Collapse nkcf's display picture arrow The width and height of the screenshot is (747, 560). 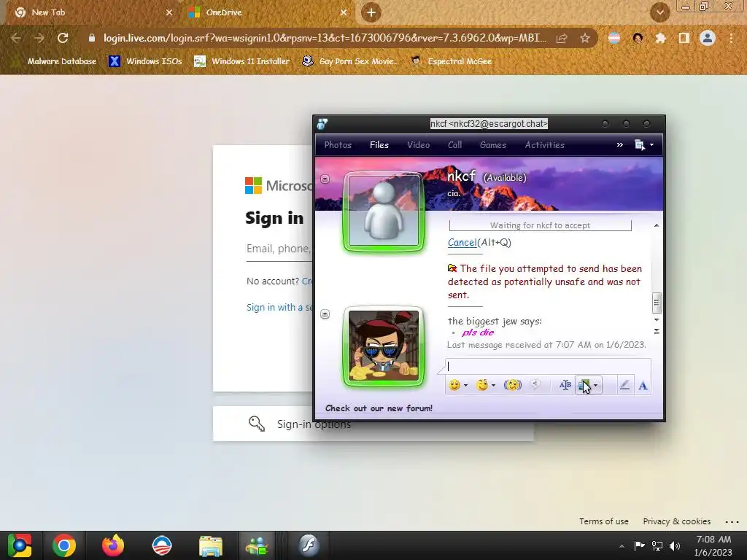pyautogui.click(x=325, y=179)
